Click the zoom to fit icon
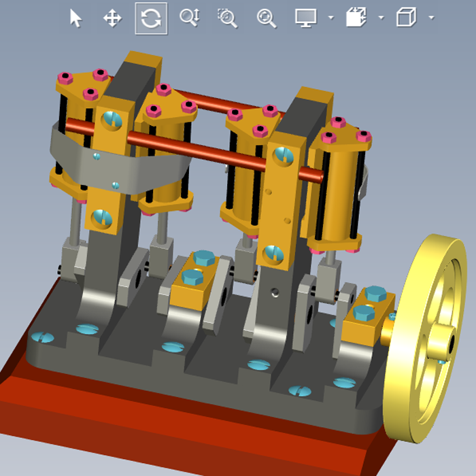The image size is (476, 476). click(267, 18)
